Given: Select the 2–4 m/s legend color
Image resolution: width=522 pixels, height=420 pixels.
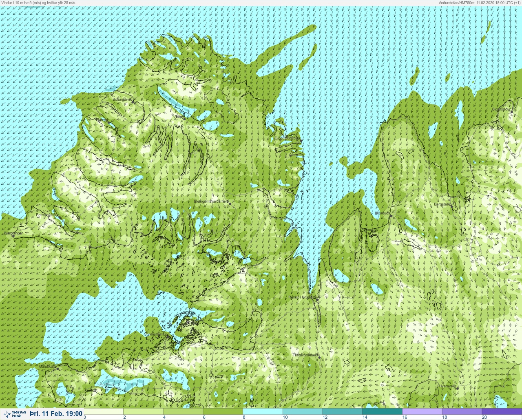Looking at the screenshot, I should pos(144,411).
